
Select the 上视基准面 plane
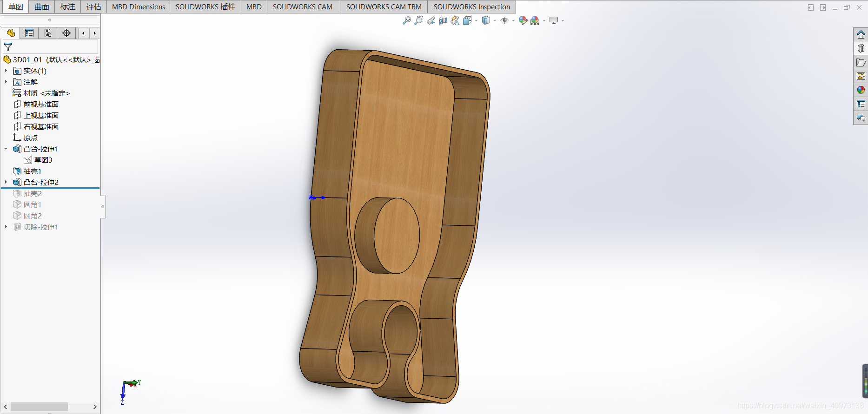(x=36, y=115)
